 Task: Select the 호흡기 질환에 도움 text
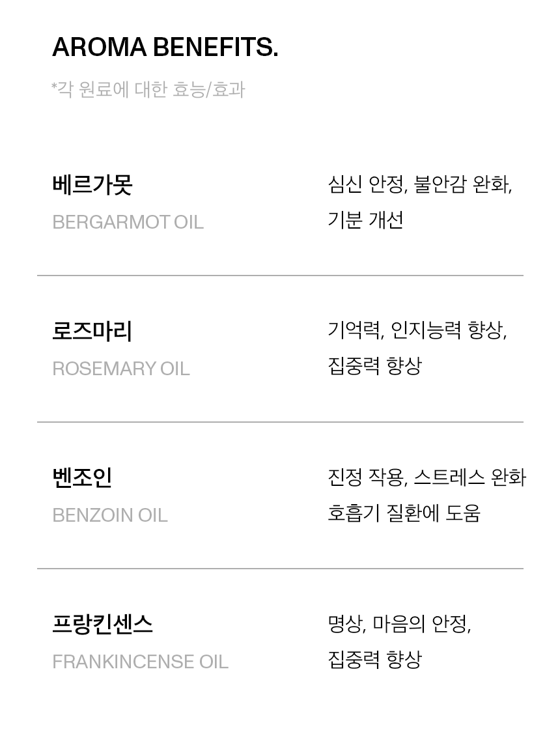coord(404,513)
